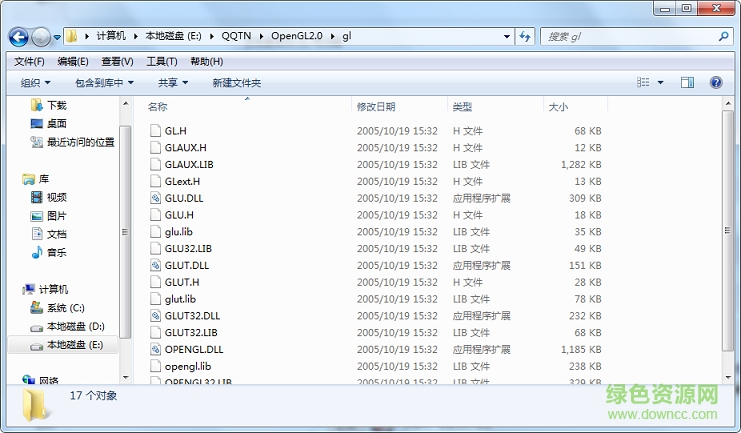The image size is (741, 433).
Task: Open 音乐 library
Action: coord(49,252)
